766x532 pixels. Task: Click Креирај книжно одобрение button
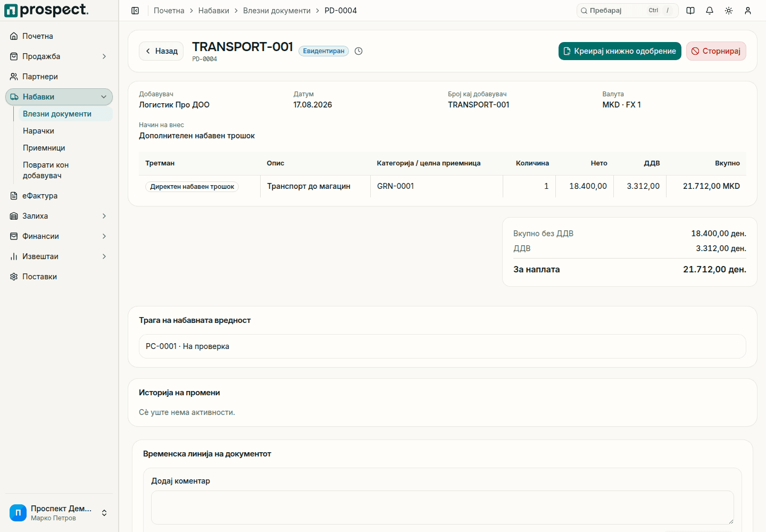click(620, 51)
